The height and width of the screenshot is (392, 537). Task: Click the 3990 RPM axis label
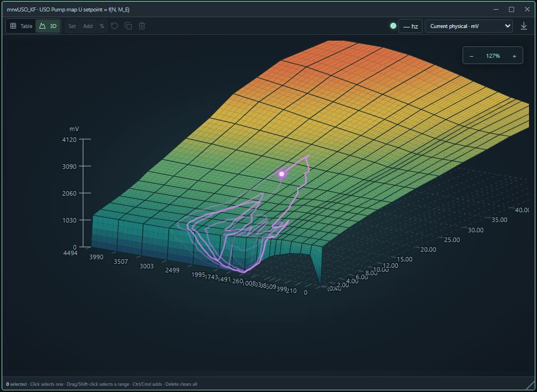click(x=96, y=257)
